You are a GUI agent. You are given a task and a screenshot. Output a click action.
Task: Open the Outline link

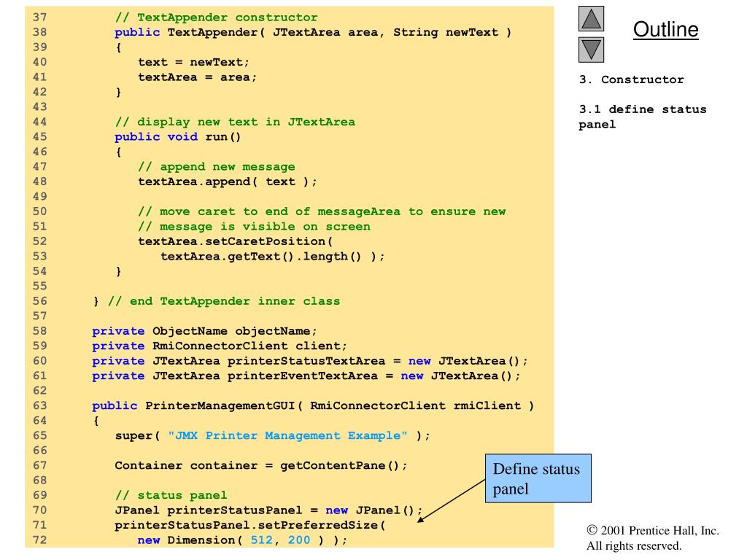point(665,29)
